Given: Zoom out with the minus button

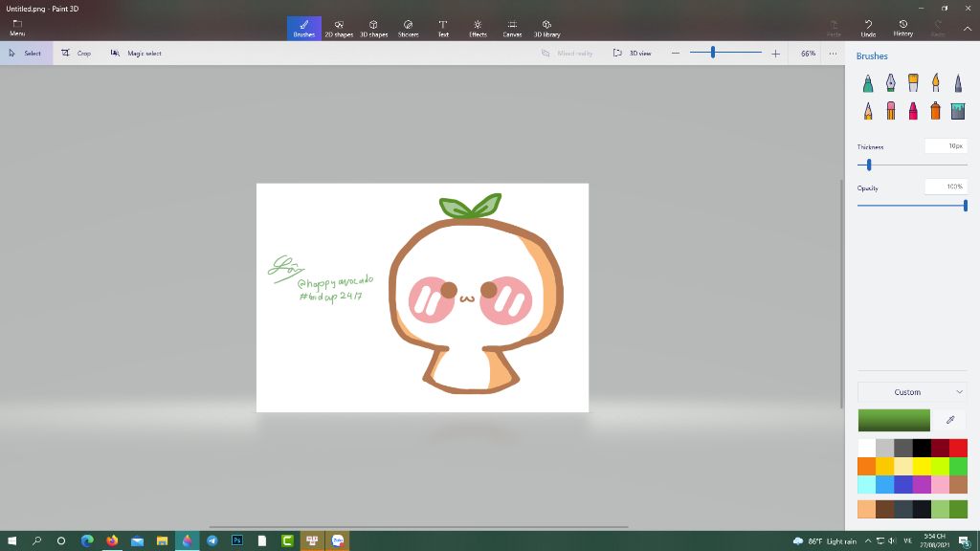Looking at the screenshot, I should tap(676, 54).
